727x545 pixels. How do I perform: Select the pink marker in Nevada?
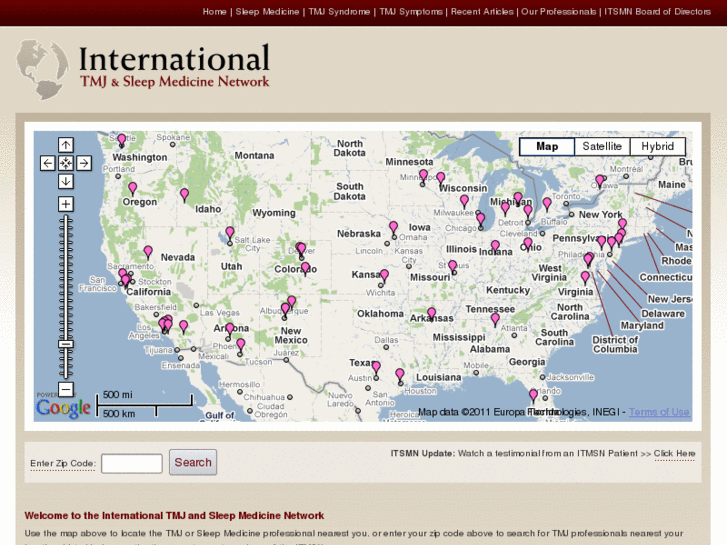[148, 251]
